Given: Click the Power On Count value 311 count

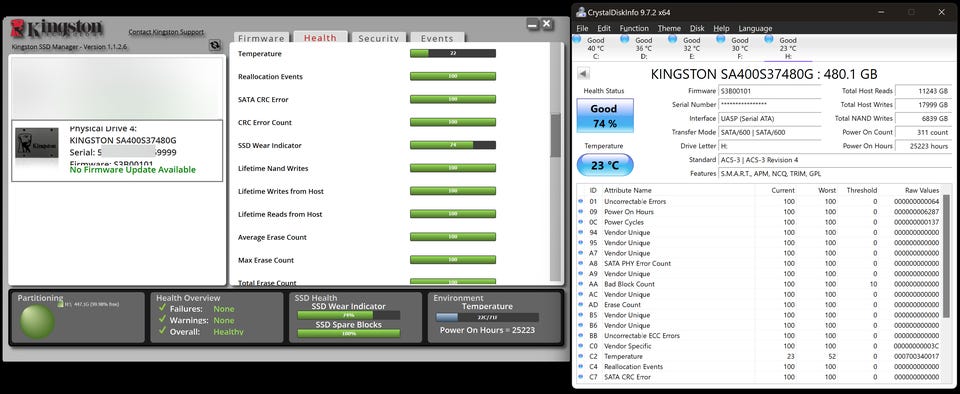Looking at the screenshot, I should (923, 132).
